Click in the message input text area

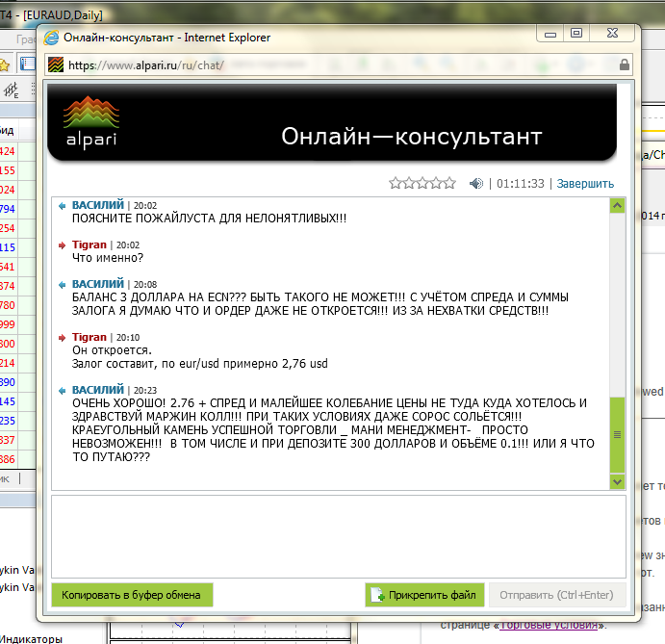pyautogui.click(x=339, y=536)
